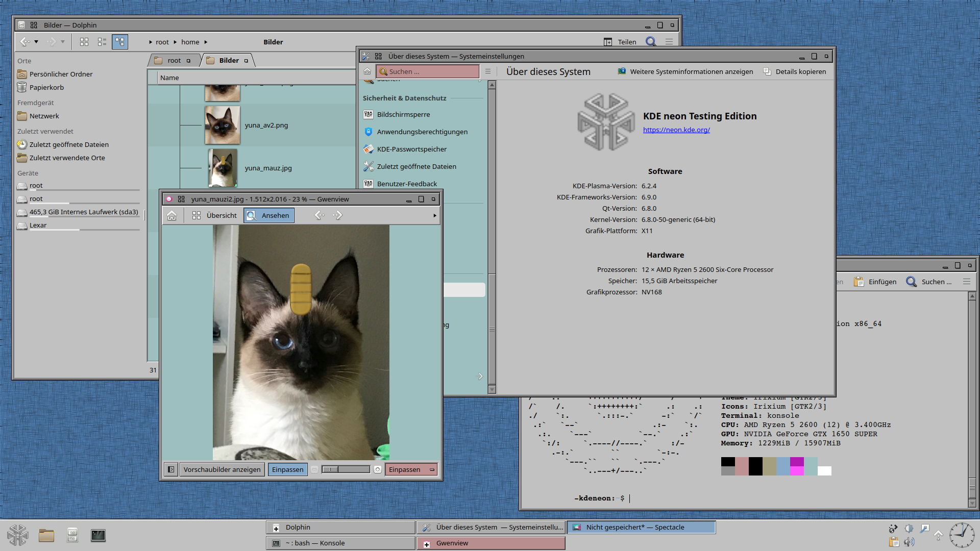Viewport: 980px width, 551px height.
Task: Go to next image in Gwenview
Action: click(x=337, y=215)
